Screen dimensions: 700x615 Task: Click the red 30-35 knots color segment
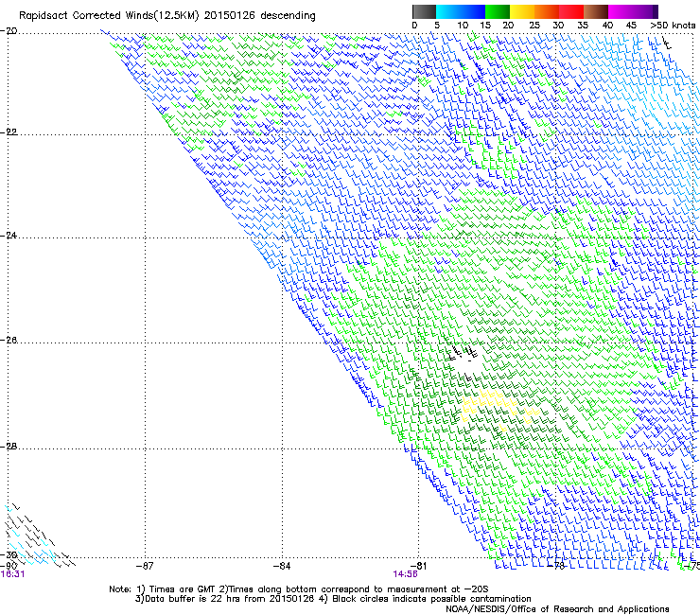(x=571, y=11)
